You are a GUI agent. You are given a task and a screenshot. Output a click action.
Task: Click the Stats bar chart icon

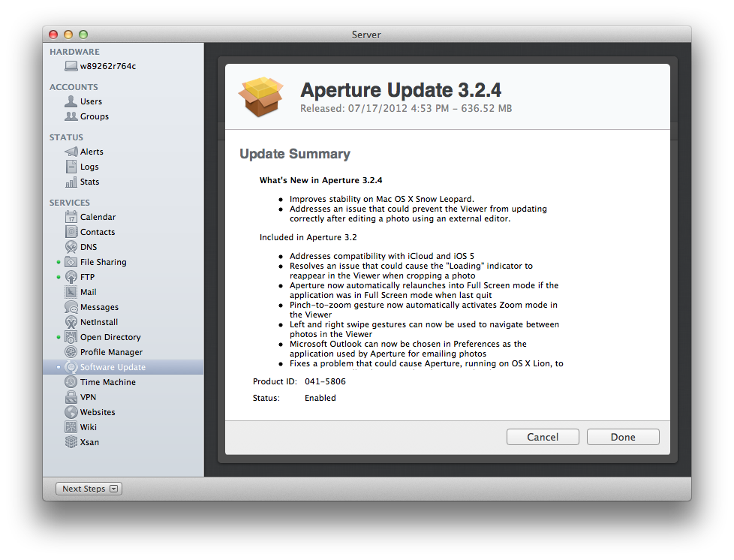click(71, 181)
